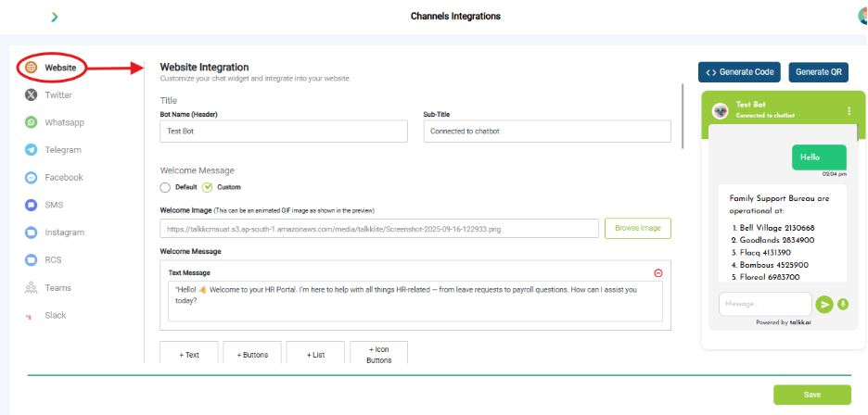Click the green send message icon
The height and width of the screenshot is (415, 868).
(x=824, y=305)
